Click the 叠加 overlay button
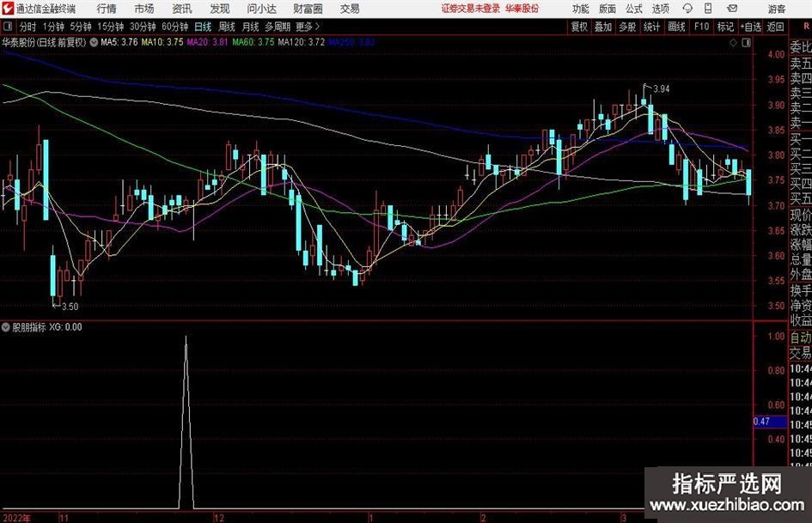This screenshot has height=523, width=812. click(603, 27)
